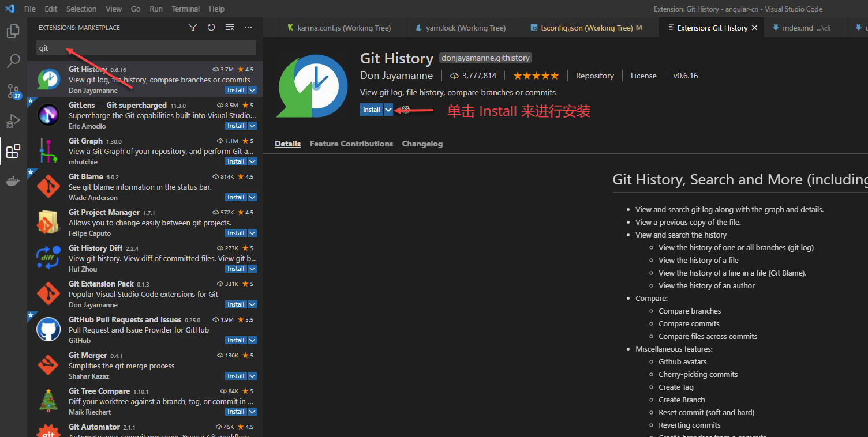Viewport: 868px width, 437px height.
Task: Open Source Control view with 27 badge
Action: 13,91
